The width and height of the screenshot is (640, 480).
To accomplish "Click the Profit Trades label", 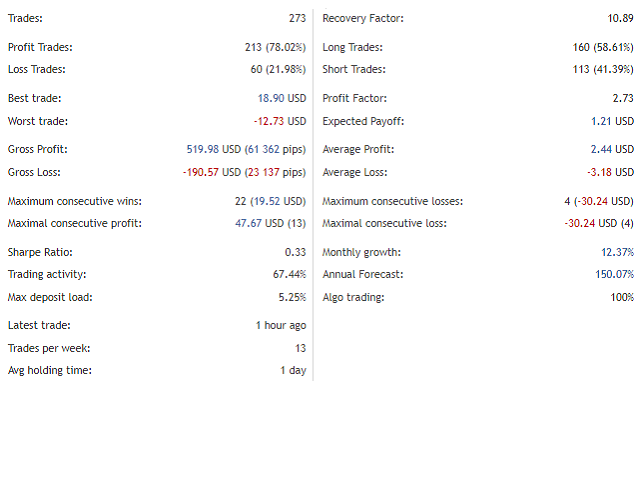I will pyautogui.click(x=40, y=47).
